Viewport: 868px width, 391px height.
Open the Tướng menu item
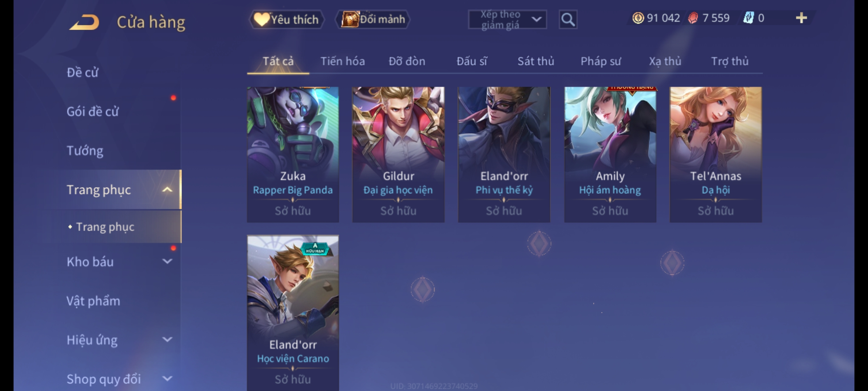pyautogui.click(x=85, y=151)
